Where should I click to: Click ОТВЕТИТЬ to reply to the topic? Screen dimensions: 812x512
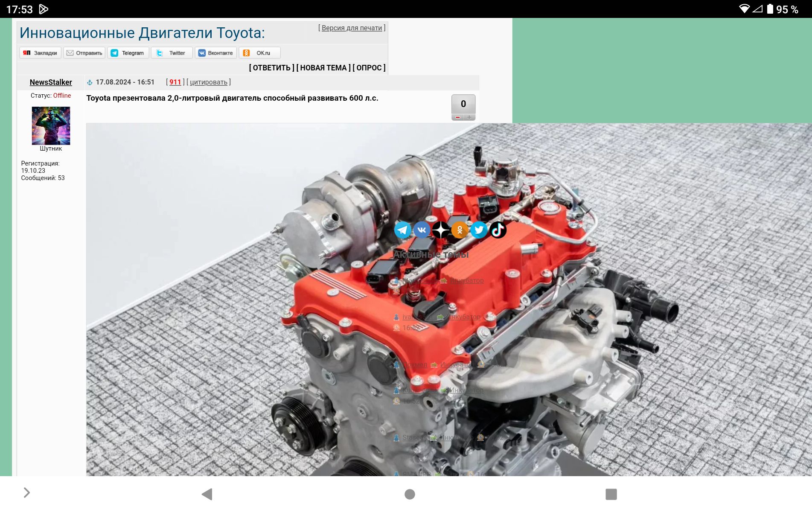click(272, 68)
